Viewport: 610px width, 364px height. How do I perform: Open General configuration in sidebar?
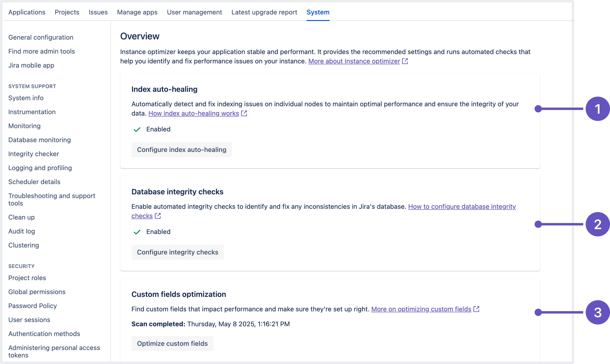[x=41, y=37]
